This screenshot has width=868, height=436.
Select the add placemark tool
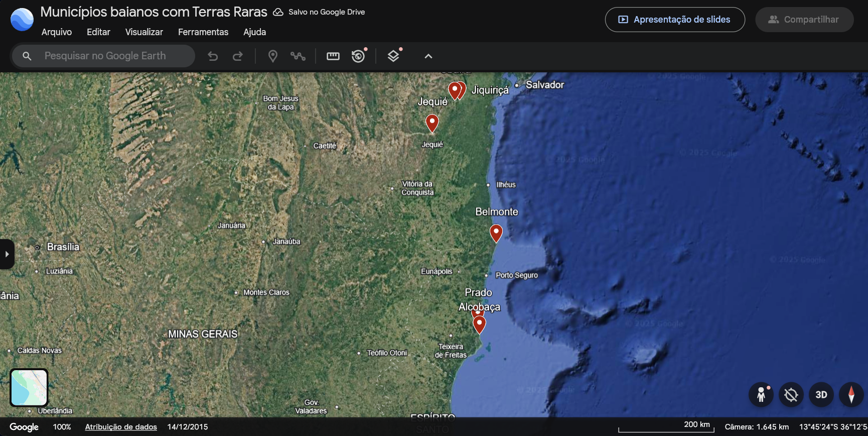click(x=272, y=56)
